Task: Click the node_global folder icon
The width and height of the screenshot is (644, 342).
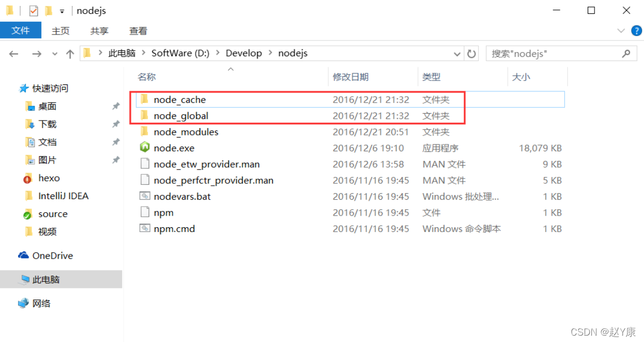Action: (144, 115)
